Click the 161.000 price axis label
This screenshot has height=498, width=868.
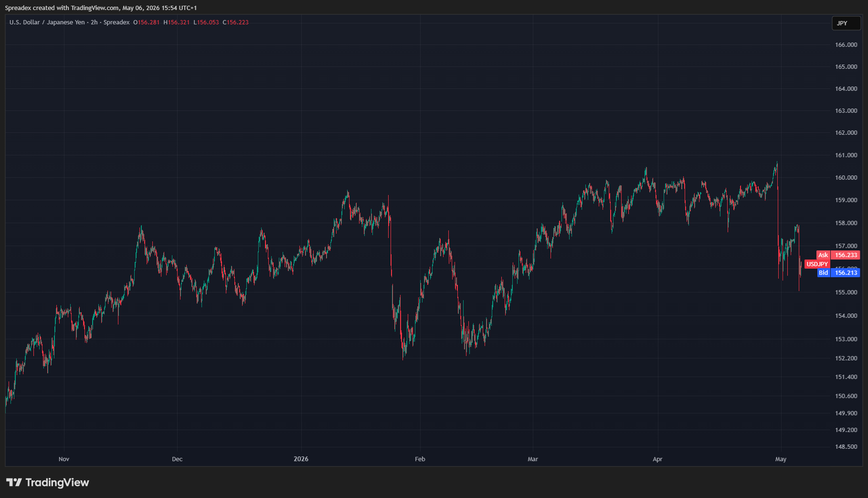(846, 155)
